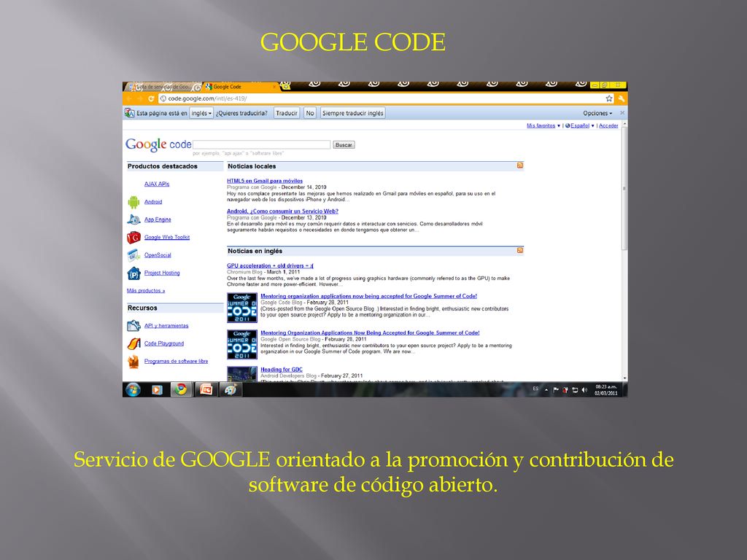Click the volume speaker tray icon
The width and height of the screenshot is (747, 560).
[584, 390]
